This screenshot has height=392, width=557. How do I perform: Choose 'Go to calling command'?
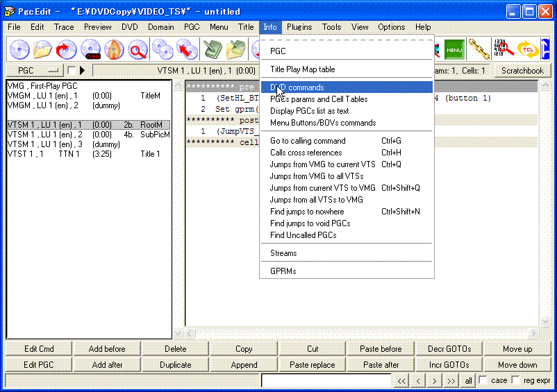click(x=347, y=141)
